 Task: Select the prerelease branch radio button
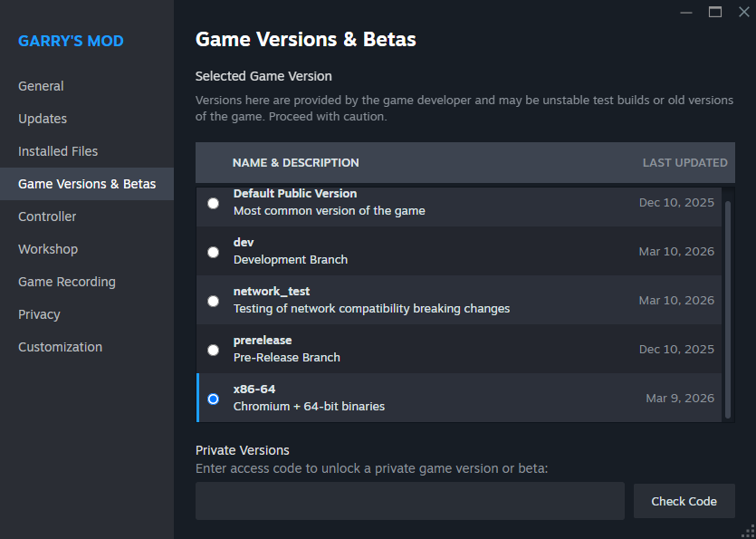(x=213, y=350)
